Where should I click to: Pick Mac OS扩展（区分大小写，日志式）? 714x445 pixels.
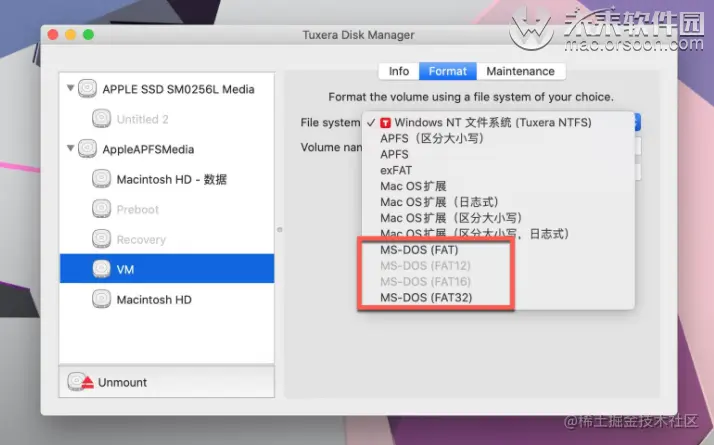(x=498, y=234)
